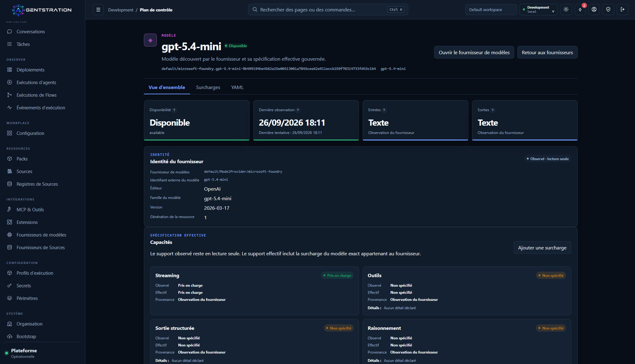Open the Événements d'exécution activity icon
The image size is (635, 364).
point(10,108)
